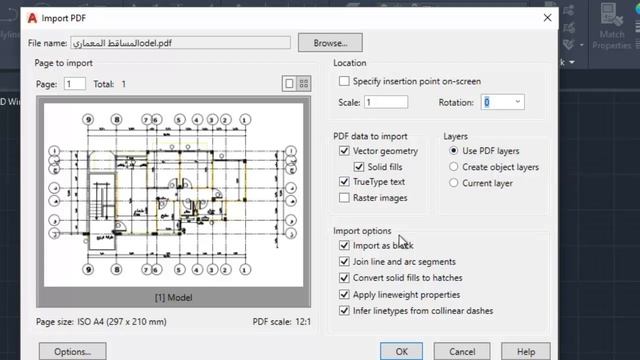The width and height of the screenshot is (640, 360).
Task: Switch to thumbnail grid preview view
Action: coord(304,84)
